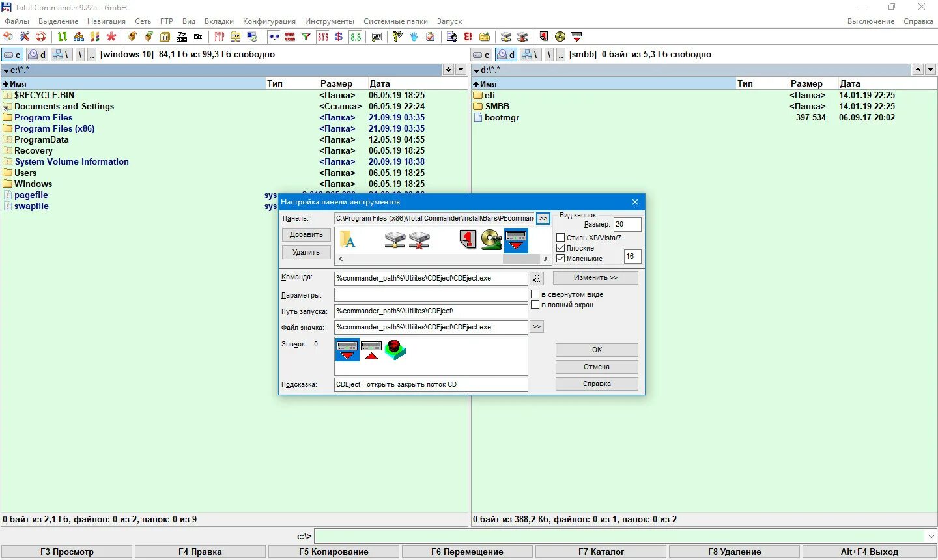Open right panel directory history dropdown arrow

930,70
